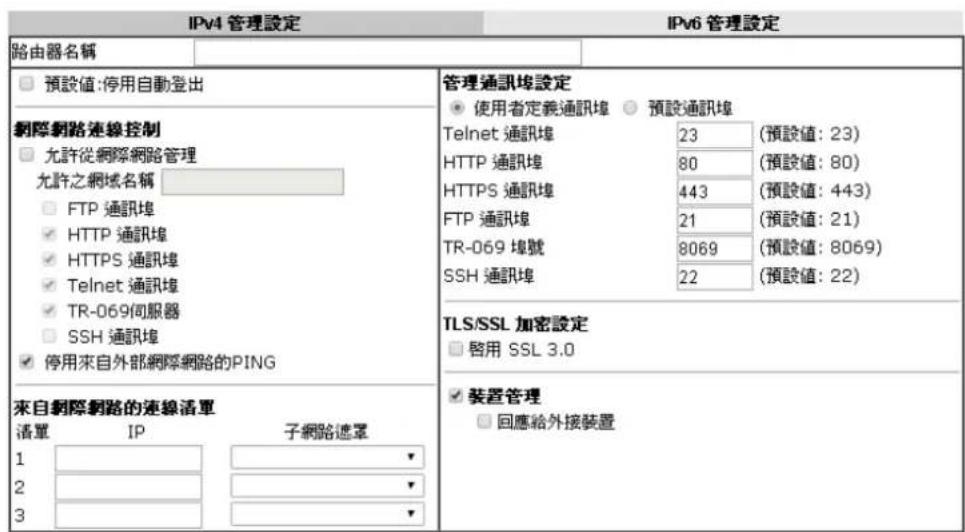
Task: Click the SSH 通訊埠 value field 22
Action: [715, 276]
